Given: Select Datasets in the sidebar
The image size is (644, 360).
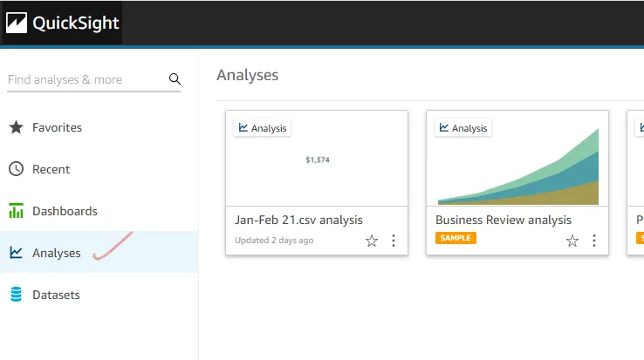Looking at the screenshot, I should 56,295.
